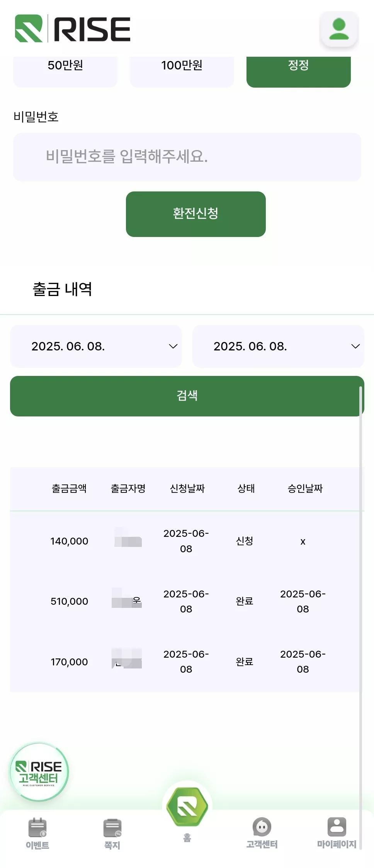Go to 홈 hexagon icon
374x868 pixels.
point(187,806)
